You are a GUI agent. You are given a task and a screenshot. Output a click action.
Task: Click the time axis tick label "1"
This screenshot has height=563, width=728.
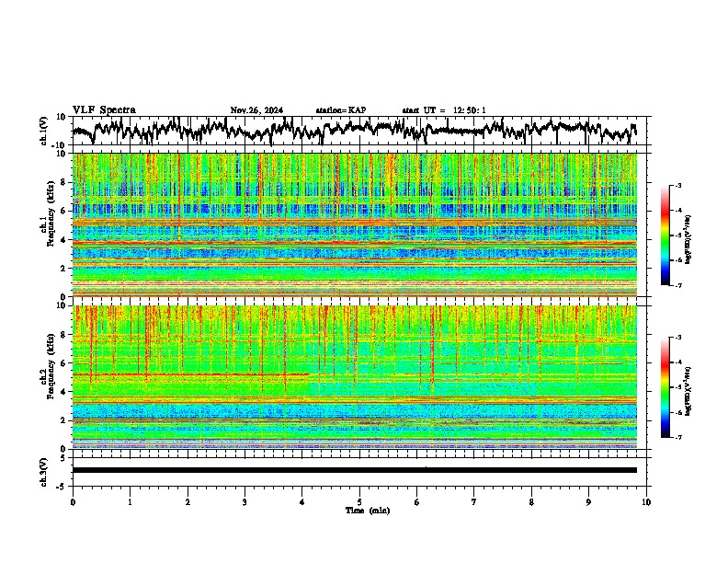(x=130, y=502)
